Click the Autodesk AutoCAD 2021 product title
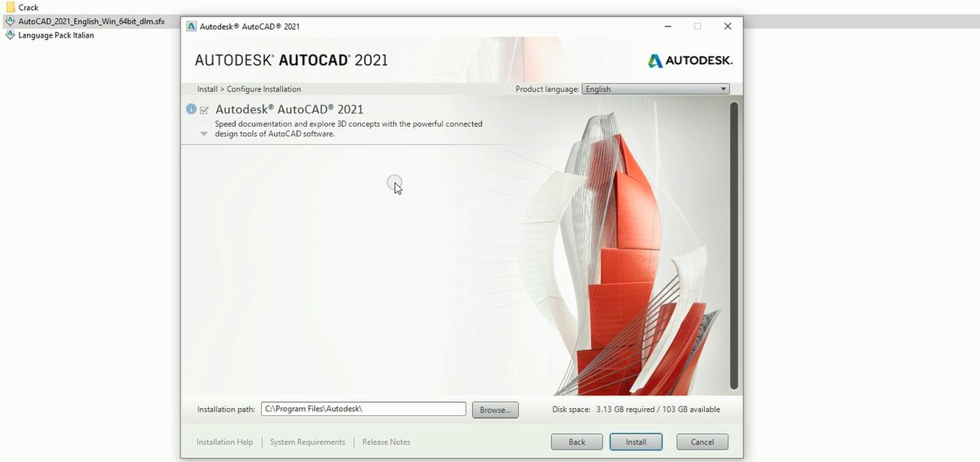Screen dimensions: 980x462 pyautogui.click(x=289, y=109)
